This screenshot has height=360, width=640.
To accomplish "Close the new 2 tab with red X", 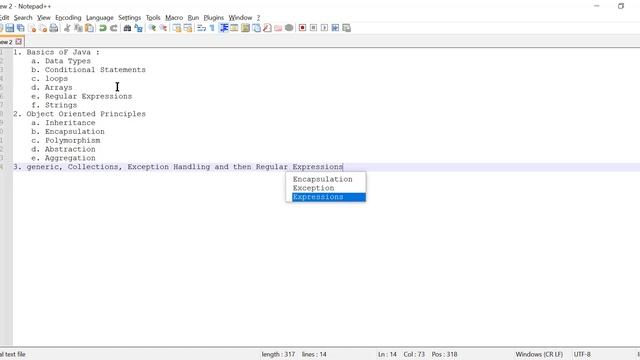I will pyautogui.click(x=18, y=42).
